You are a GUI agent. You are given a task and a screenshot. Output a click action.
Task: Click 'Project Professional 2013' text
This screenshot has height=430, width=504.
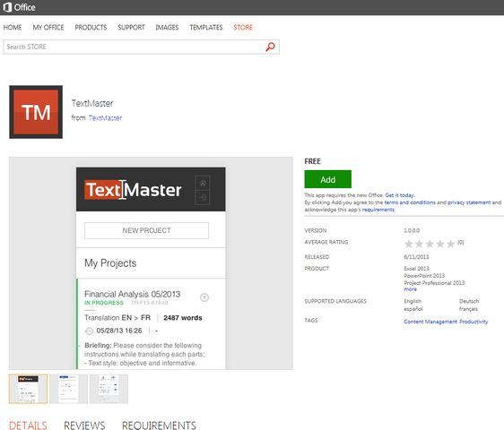434,283
